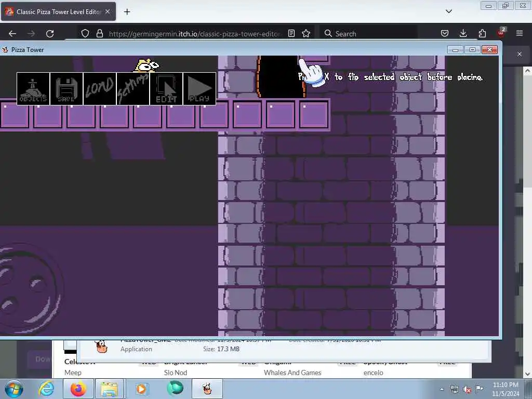Click the Slo Nod author link
The height and width of the screenshot is (399, 532).
pyautogui.click(x=176, y=373)
